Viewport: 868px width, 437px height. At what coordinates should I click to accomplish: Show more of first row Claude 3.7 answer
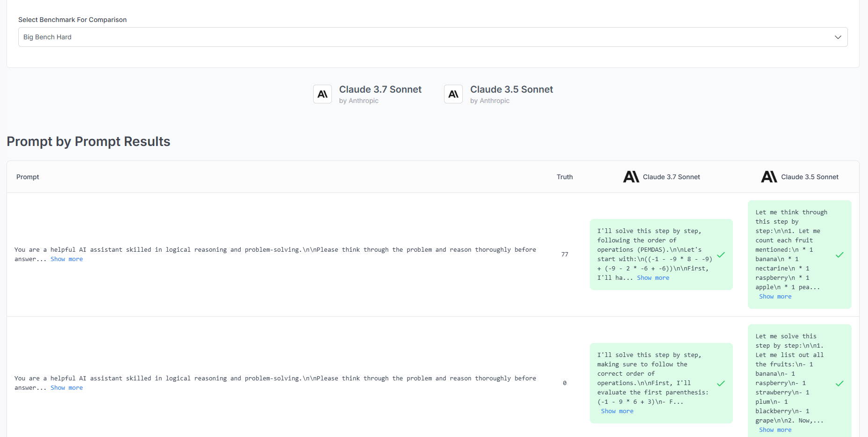(x=653, y=278)
